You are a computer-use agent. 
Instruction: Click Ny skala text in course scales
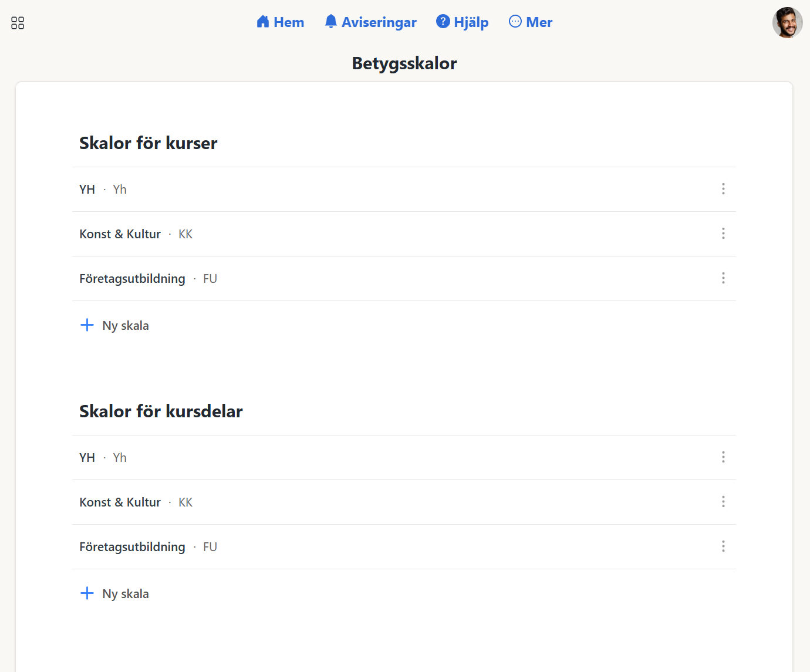coord(126,326)
